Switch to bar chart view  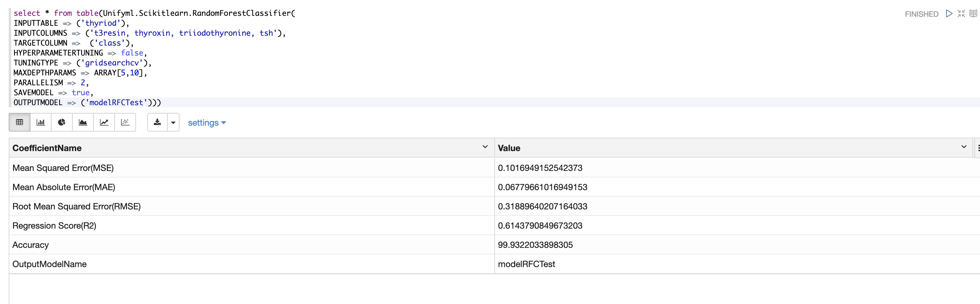[x=41, y=122]
